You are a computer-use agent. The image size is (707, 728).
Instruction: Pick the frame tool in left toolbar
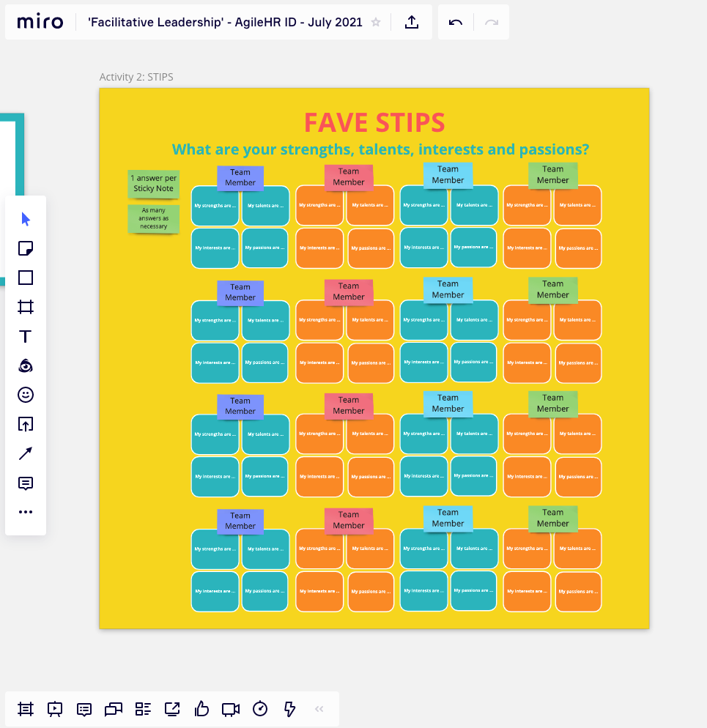point(26,307)
